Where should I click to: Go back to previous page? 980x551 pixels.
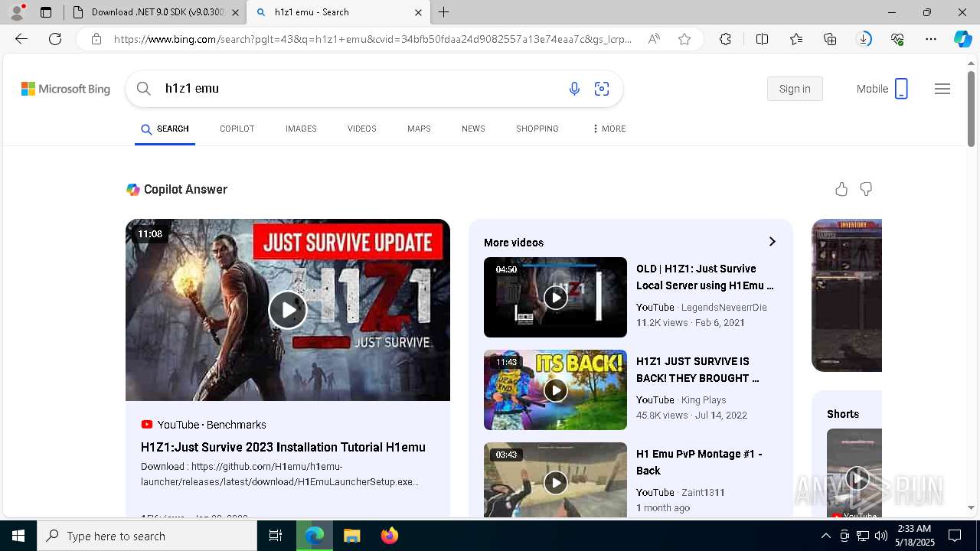pyautogui.click(x=21, y=39)
